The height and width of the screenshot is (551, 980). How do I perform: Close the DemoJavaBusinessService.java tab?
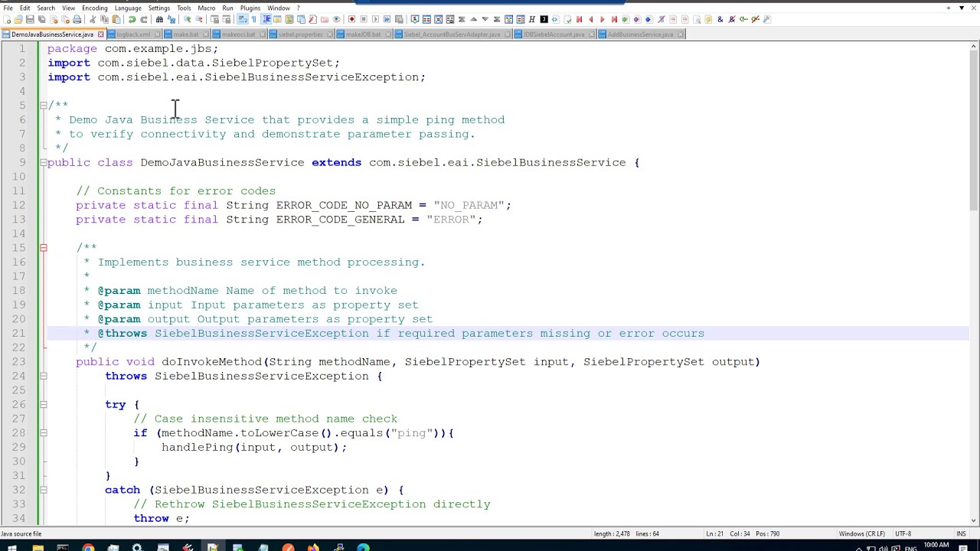point(100,34)
